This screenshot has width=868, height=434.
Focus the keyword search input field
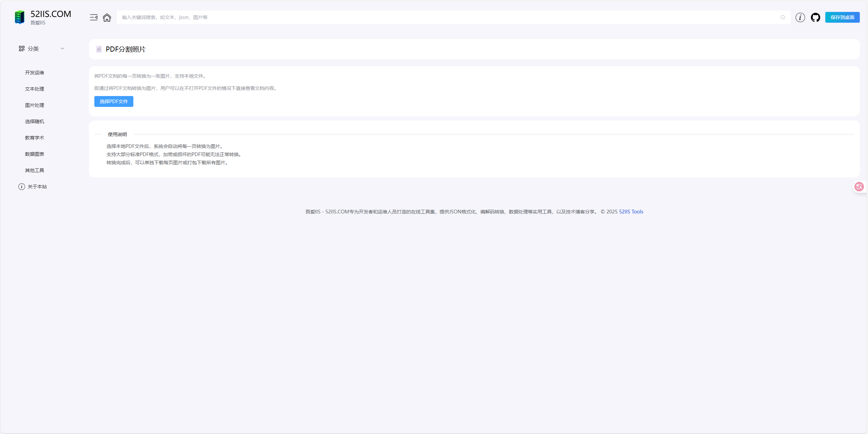point(441,17)
